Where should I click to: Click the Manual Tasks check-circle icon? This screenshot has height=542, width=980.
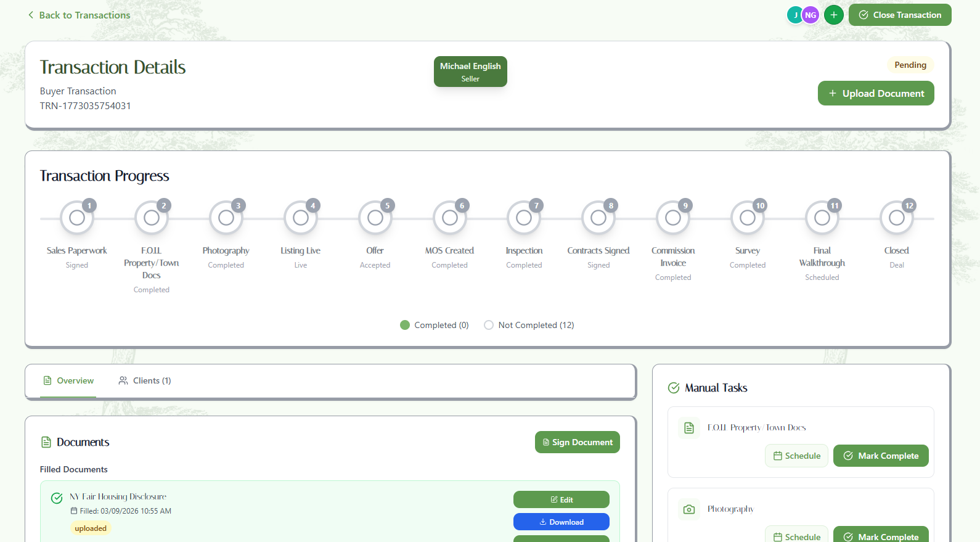coord(674,388)
